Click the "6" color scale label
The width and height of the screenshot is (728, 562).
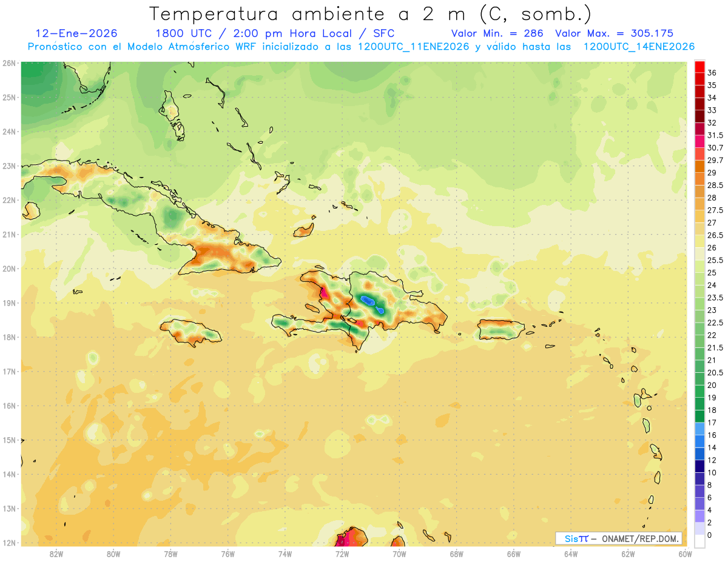click(x=710, y=498)
